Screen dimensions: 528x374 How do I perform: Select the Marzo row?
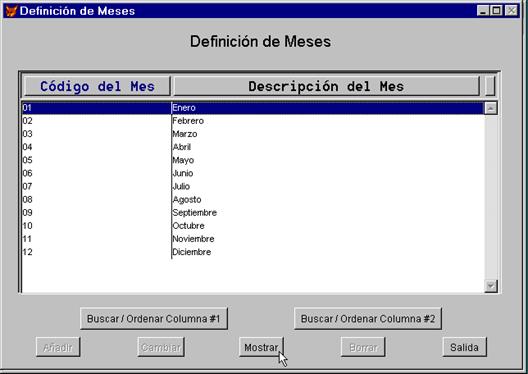click(x=253, y=134)
